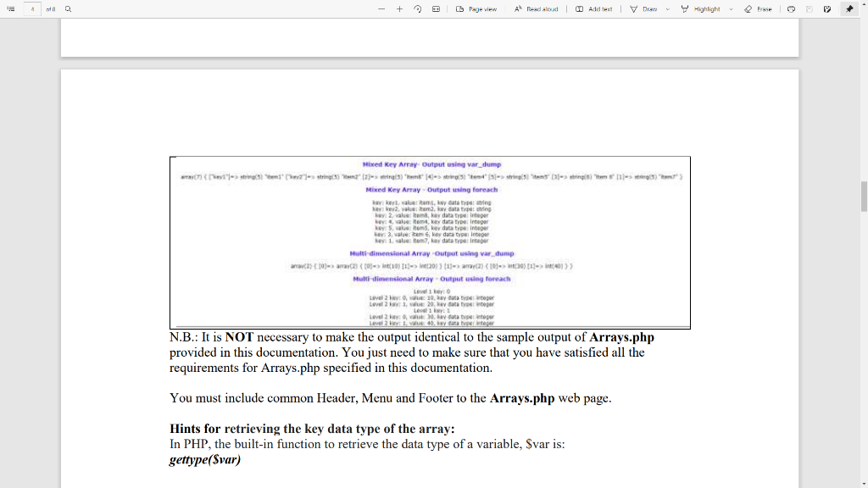Image resolution: width=868 pixels, height=488 pixels.
Task: Print the PDF document
Action: pos(791,9)
